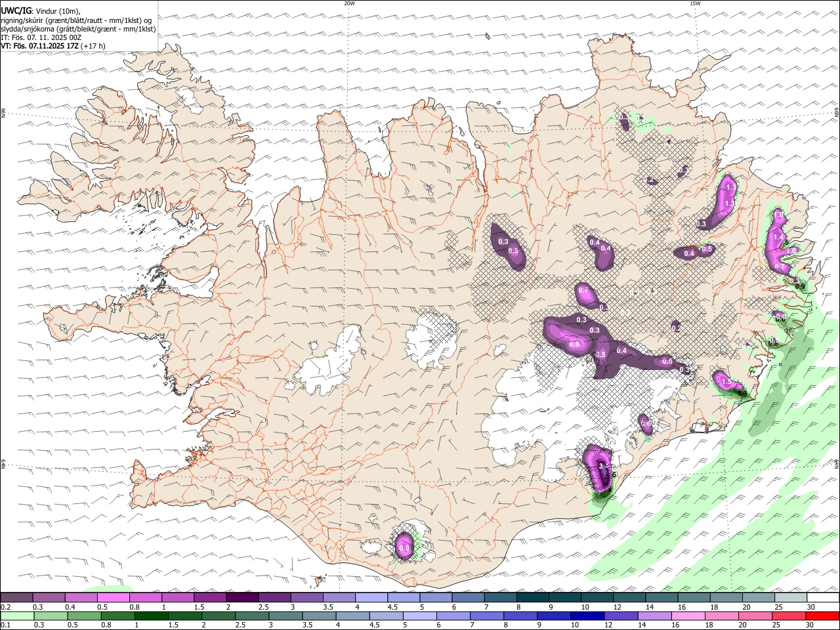Click the '0.7' precipitation value on the map
The image size is (840, 630).
583,290
